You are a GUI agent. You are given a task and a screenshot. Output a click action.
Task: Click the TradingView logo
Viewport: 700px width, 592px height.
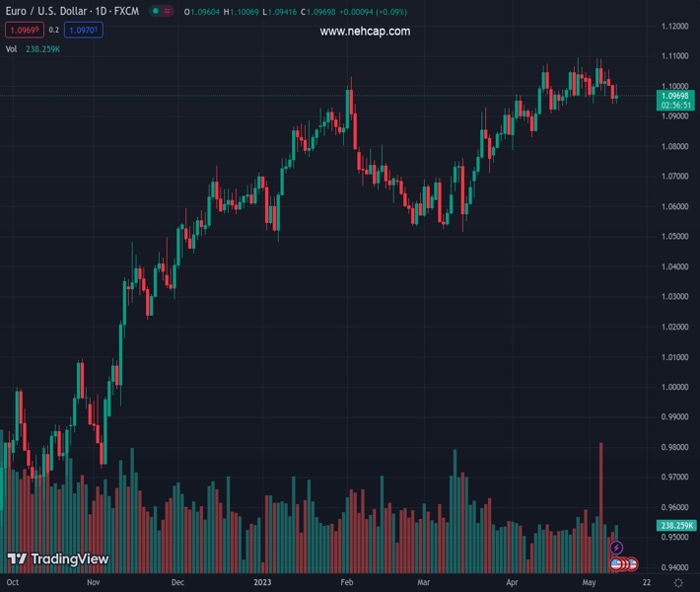coord(57,559)
